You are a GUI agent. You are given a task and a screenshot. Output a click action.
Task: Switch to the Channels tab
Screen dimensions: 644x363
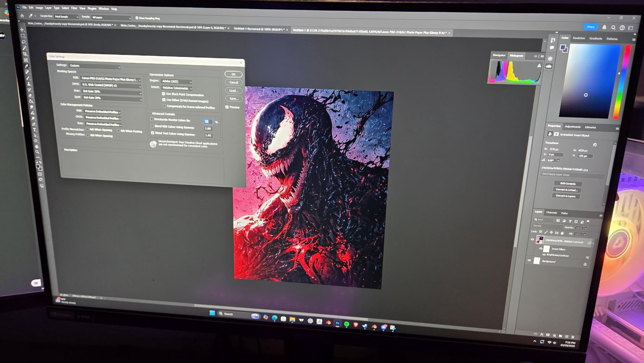point(551,213)
